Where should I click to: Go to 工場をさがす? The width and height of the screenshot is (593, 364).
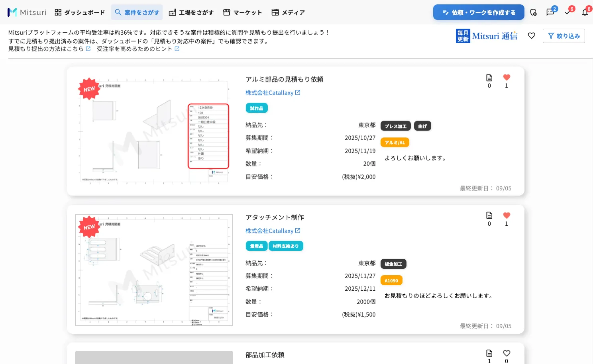point(191,12)
